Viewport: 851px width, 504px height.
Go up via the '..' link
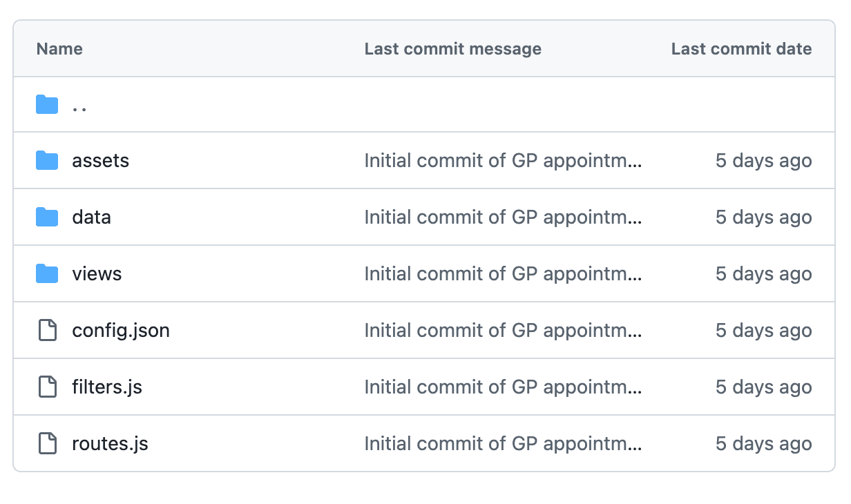tap(79, 106)
